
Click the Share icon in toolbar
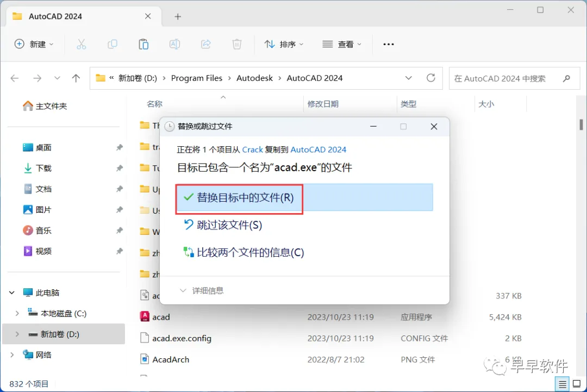point(205,44)
